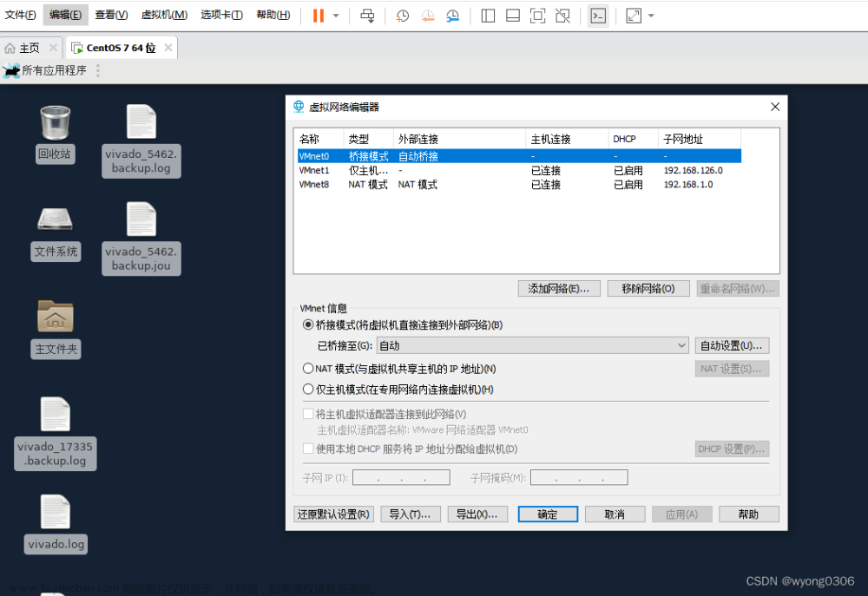Screen dimensions: 868x596
Task: Click the vertical dots handle beside 所有应用程序
Action: click(x=98, y=70)
